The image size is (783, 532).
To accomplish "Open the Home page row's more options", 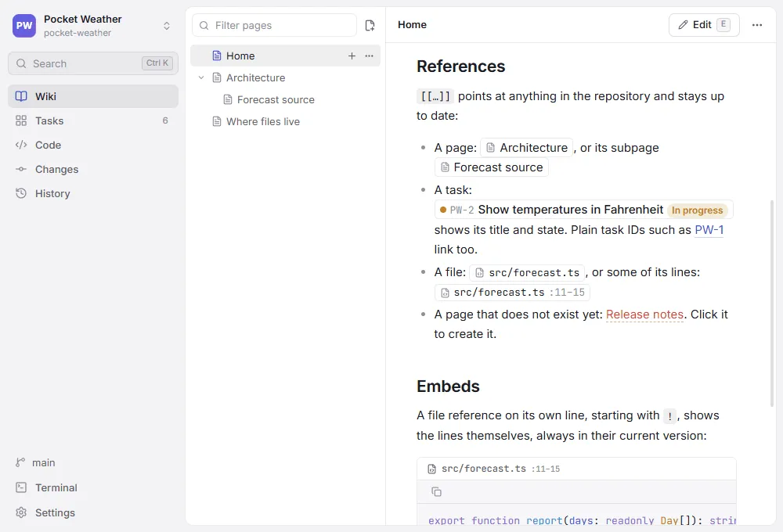I will pos(369,56).
